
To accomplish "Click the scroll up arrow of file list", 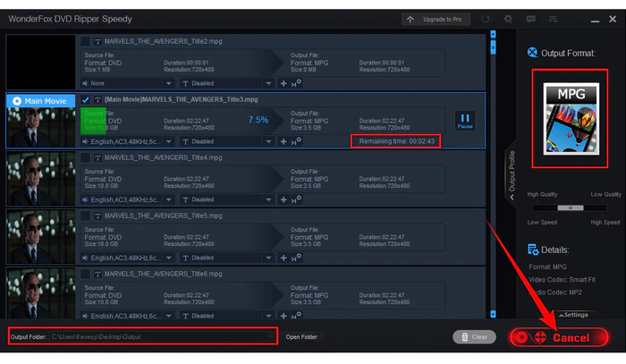I will click(493, 34).
